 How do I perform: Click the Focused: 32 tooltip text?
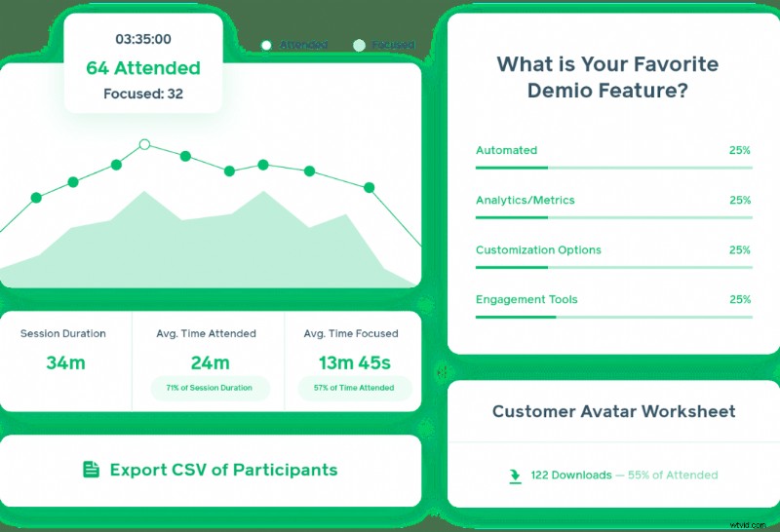pyautogui.click(x=143, y=94)
